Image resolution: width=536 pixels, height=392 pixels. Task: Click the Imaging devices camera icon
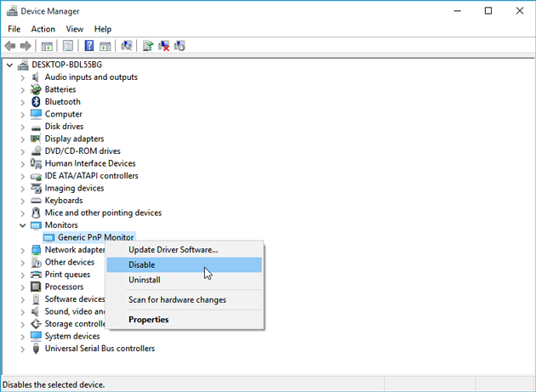(x=36, y=188)
